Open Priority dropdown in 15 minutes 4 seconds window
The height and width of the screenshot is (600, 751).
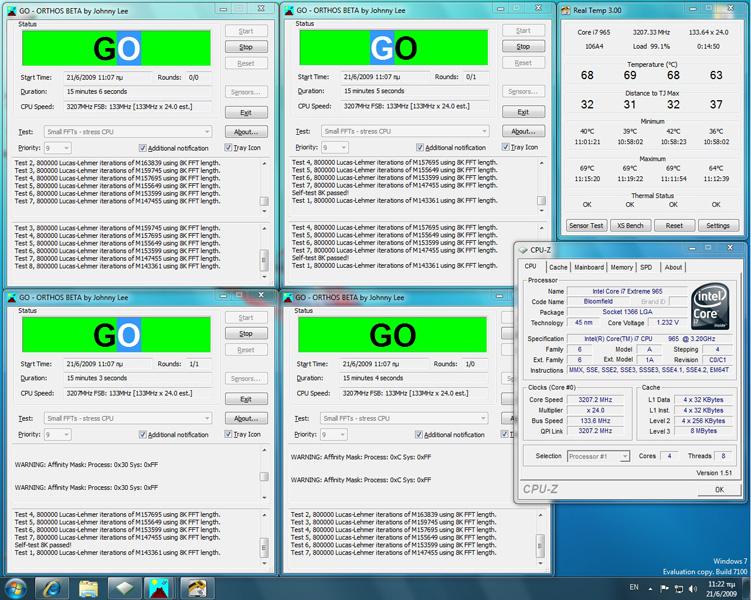pos(333,434)
